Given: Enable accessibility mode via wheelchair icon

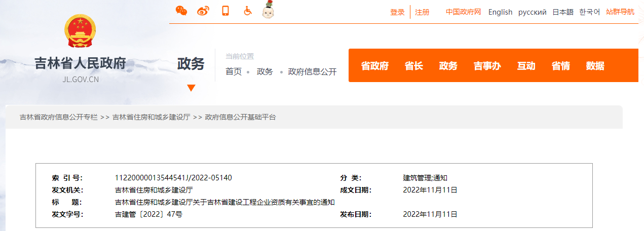Looking at the screenshot, I should click(x=247, y=11).
